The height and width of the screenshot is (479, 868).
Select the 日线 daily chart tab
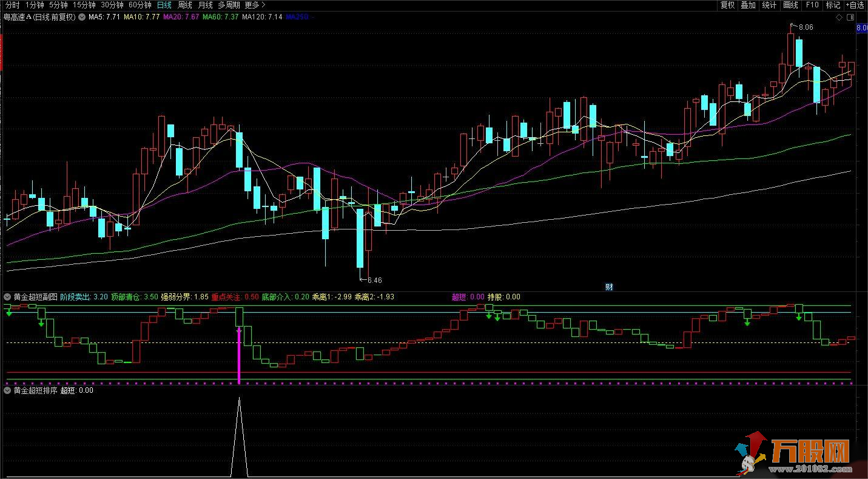pos(164,5)
